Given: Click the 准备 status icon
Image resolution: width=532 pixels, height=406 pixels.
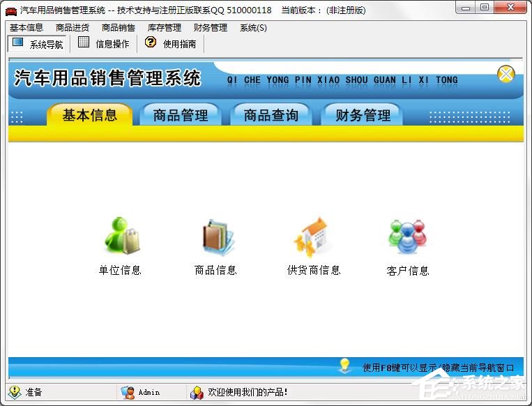Looking at the screenshot, I should pyautogui.click(x=15, y=392).
